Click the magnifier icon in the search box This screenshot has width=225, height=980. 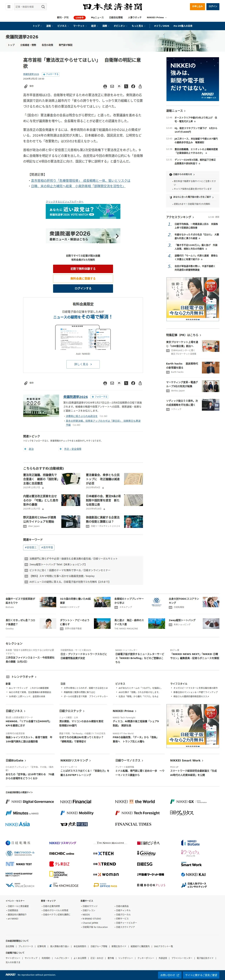(43, 6)
